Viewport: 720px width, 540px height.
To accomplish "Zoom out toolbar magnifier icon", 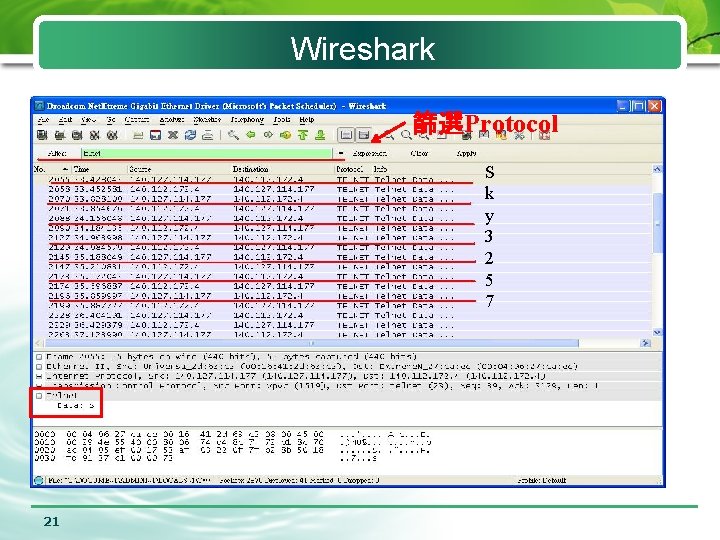I will tap(406, 135).
